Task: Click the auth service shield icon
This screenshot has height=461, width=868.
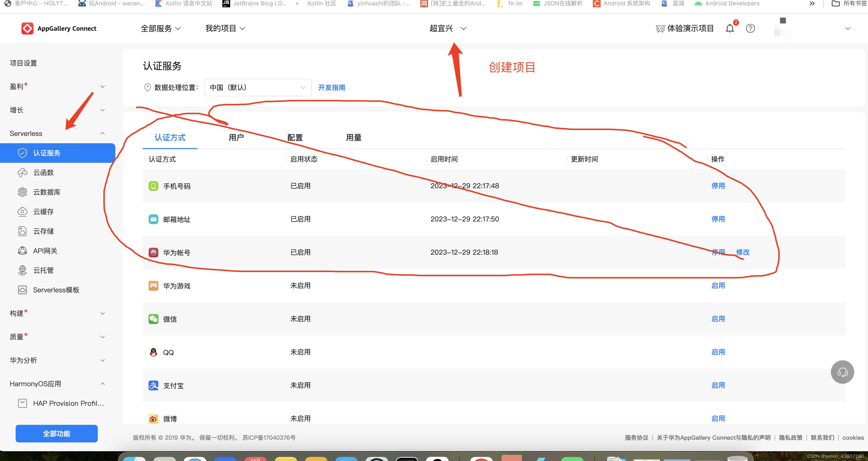Action: pos(22,153)
